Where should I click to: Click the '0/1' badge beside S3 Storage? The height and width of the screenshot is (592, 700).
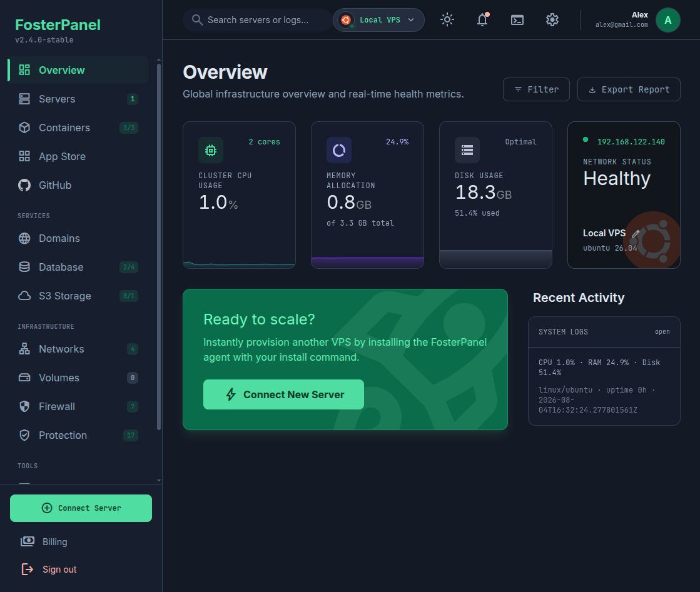tap(129, 296)
